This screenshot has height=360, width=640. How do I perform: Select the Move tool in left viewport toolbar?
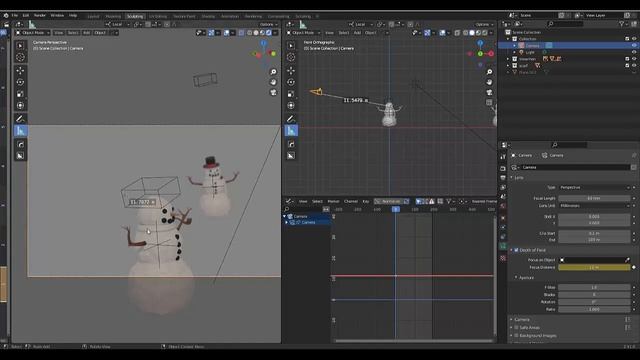point(20,71)
